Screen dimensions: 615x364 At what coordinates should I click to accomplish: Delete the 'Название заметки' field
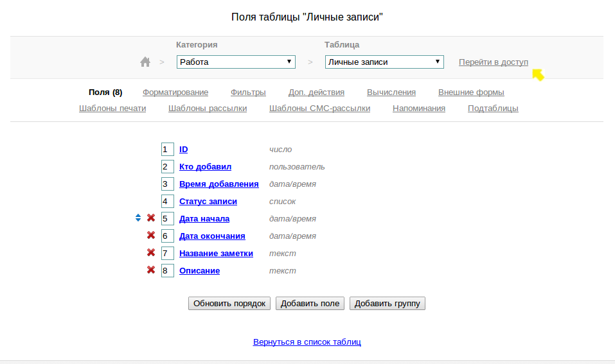coord(151,253)
